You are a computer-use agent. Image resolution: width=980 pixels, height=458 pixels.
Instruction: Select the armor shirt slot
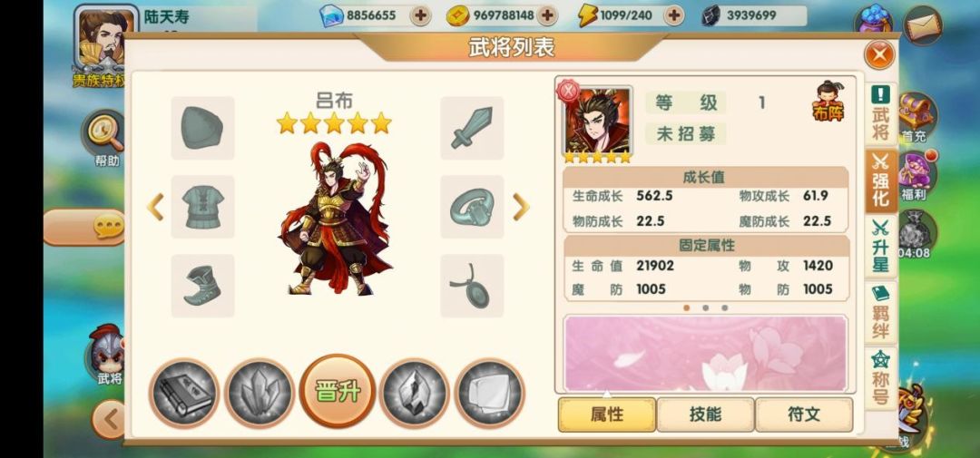coord(202,206)
